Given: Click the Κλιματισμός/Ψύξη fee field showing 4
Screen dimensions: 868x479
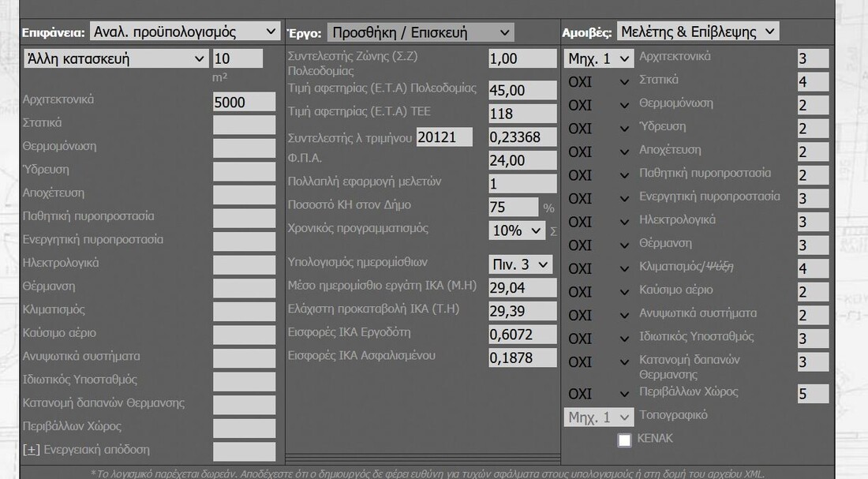Looking at the screenshot, I should [x=812, y=268].
